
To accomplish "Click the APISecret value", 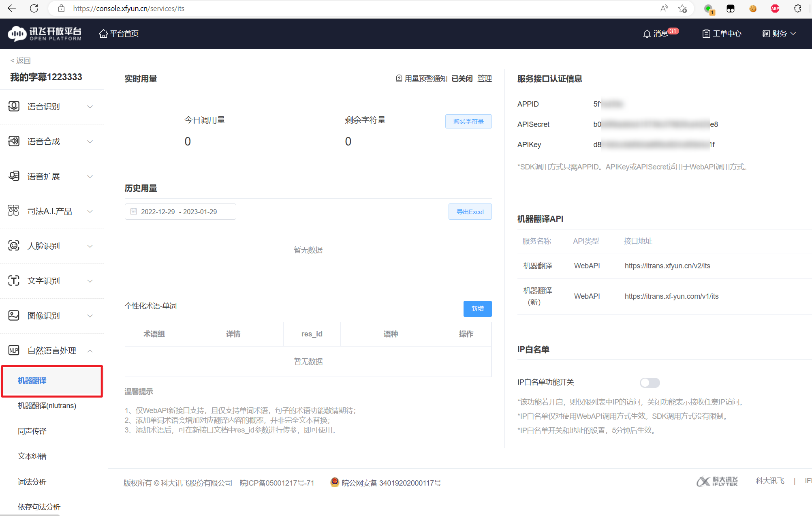I will (x=656, y=124).
